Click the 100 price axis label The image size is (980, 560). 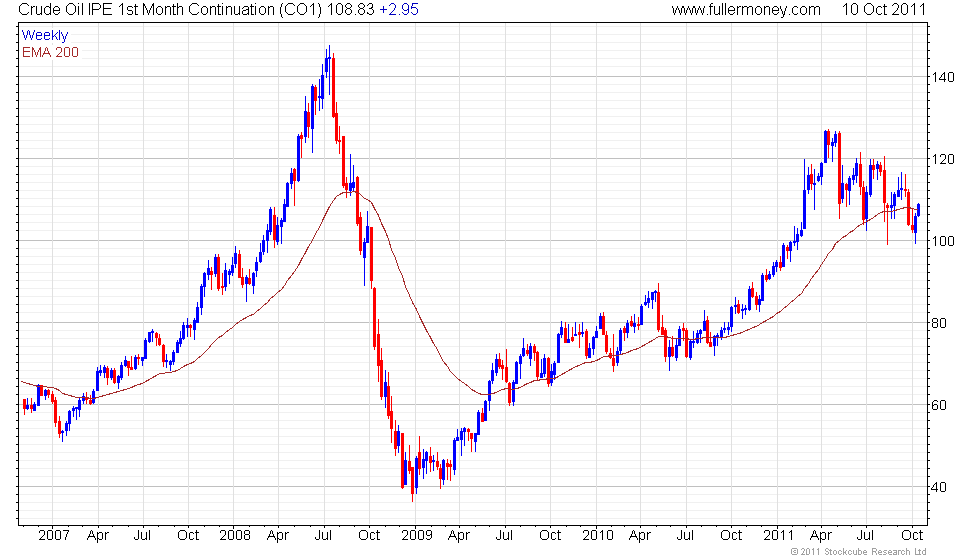tap(943, 241)
